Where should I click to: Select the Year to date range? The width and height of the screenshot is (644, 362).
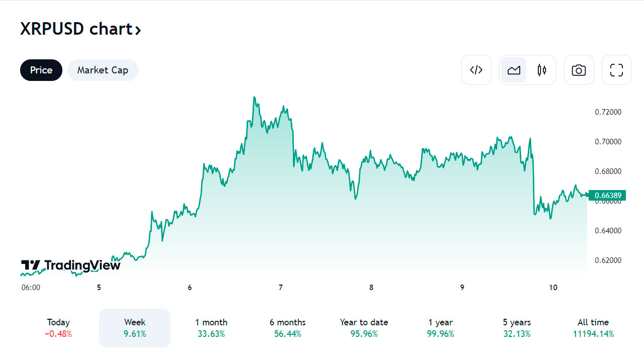tap(364, 328)
